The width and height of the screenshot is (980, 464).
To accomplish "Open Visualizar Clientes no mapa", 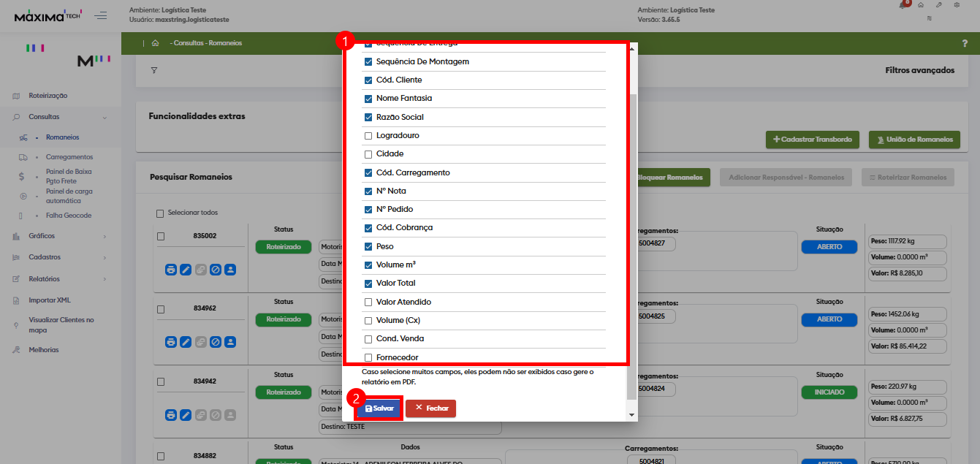I will (x=61, y=325).
